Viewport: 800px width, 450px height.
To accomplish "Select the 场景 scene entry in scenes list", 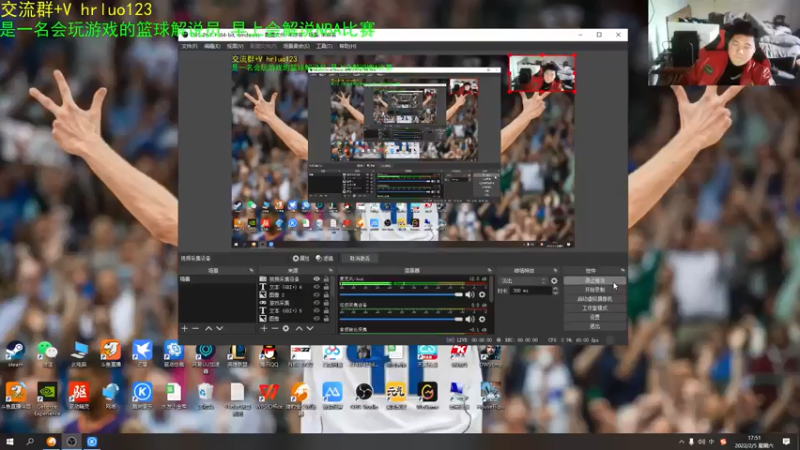I will point(217,280).
